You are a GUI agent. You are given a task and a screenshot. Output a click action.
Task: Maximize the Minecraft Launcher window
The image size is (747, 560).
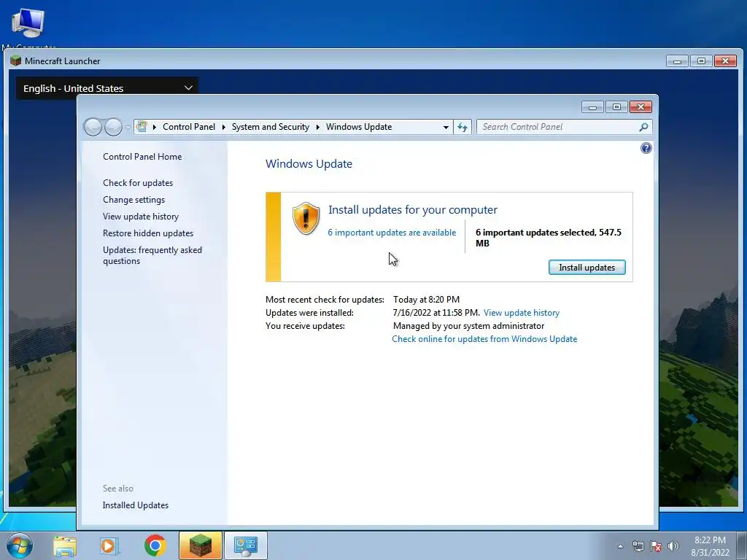click(701, 61)
